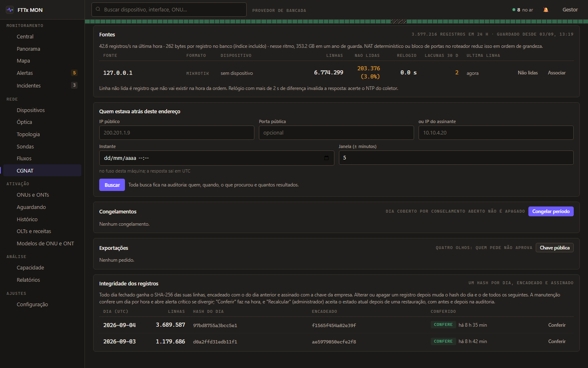Screen dimensions: 588x368
Task: Click the 203.376 (3.0%) unread value
Action: click(x=369, y=72)
